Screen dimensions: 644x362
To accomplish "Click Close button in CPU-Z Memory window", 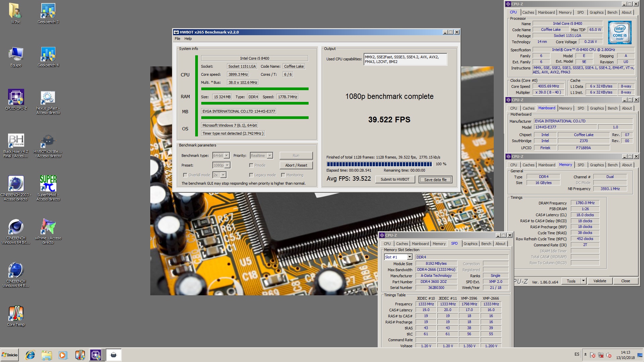I will click(625, 281).
